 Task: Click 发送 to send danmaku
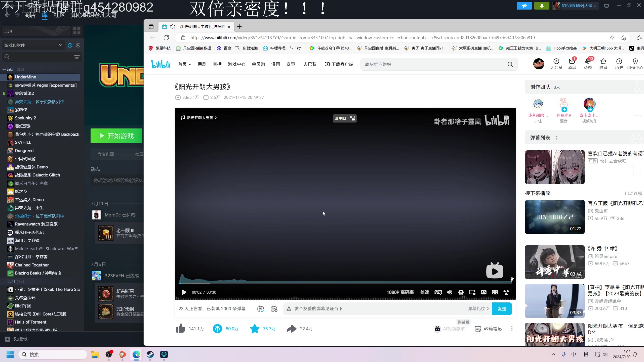click(x=502, y=308)
